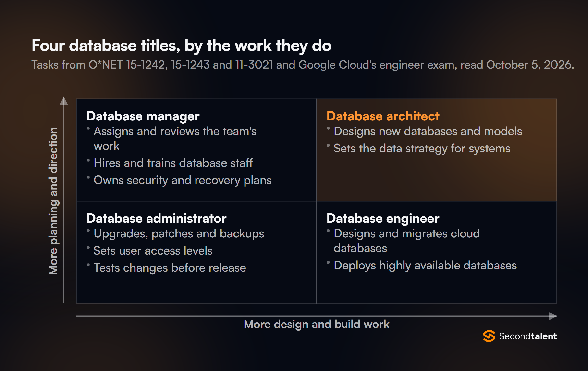The height and width of the screenshot is (371, 588).
Task: Click 'Designs new databases and models' bullet
Action: point(428,131)
